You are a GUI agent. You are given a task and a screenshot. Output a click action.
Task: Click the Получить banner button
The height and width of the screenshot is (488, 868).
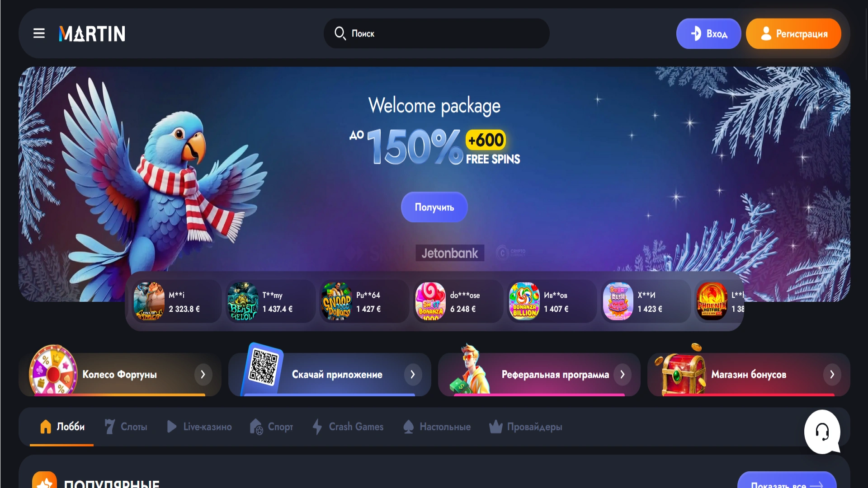434,207
